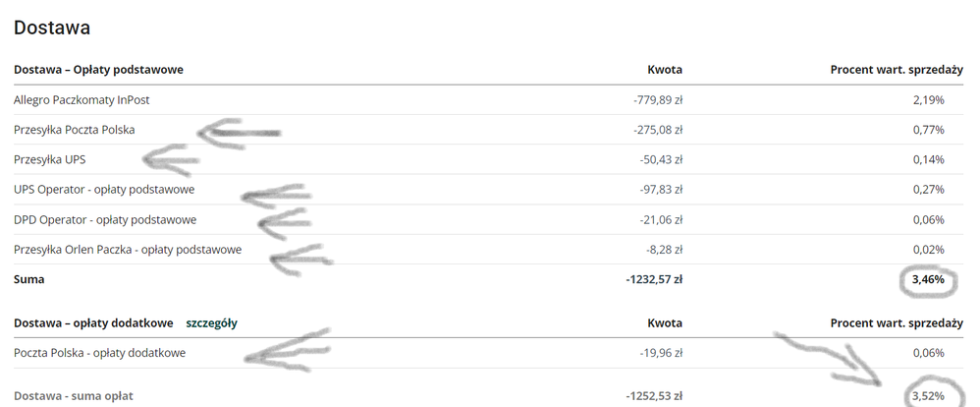The image size is (980, 407).
Task: Click the -19,96 zł additional fee amount
Action: 661,353
